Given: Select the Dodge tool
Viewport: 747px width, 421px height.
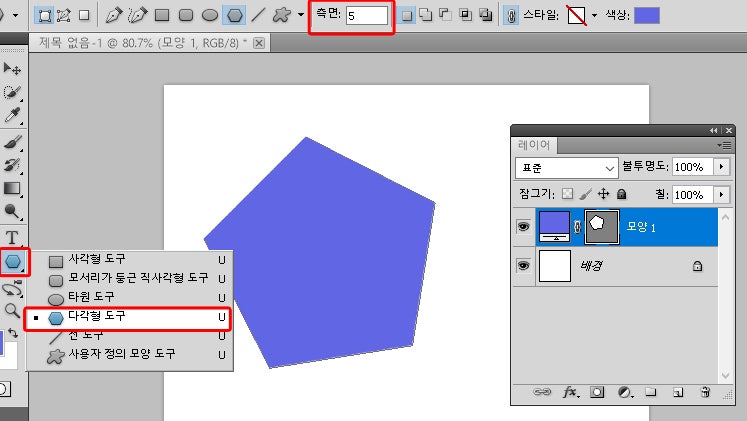Looking at the screenshot, I should point(12,211).
